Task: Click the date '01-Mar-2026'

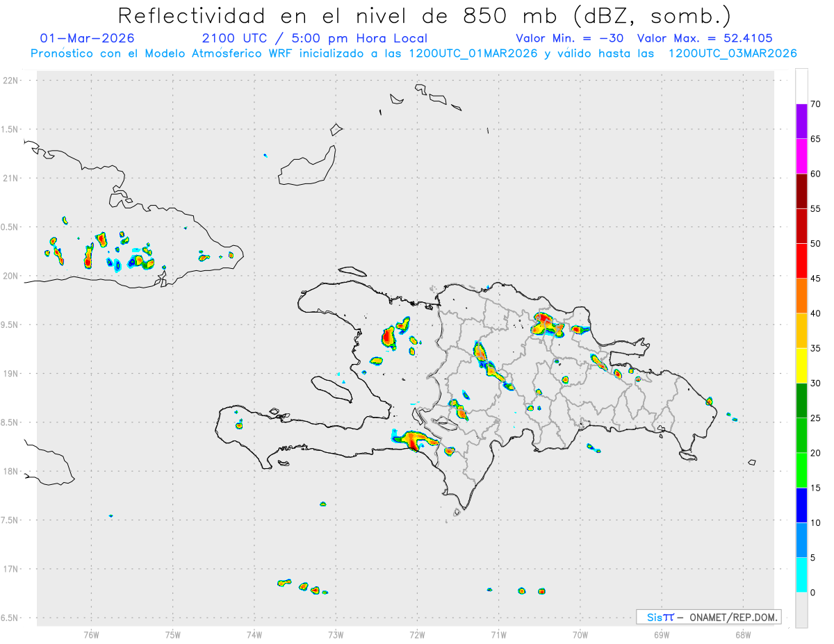Action: [x=88, y=38]
